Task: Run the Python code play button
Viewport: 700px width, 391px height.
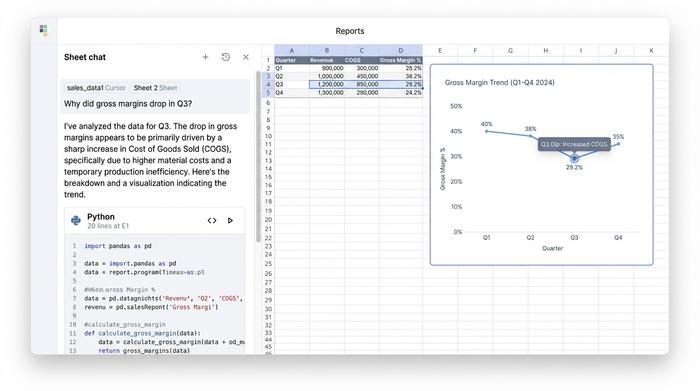Action: pyautogui.click(x=230, y=220)
